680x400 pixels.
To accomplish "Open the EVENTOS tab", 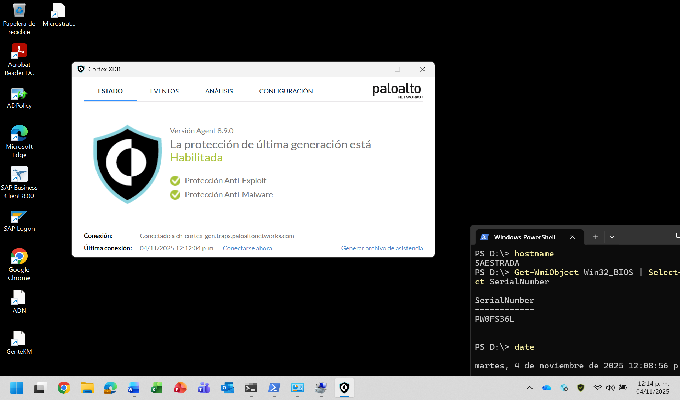I will click(x=164, y=91).
